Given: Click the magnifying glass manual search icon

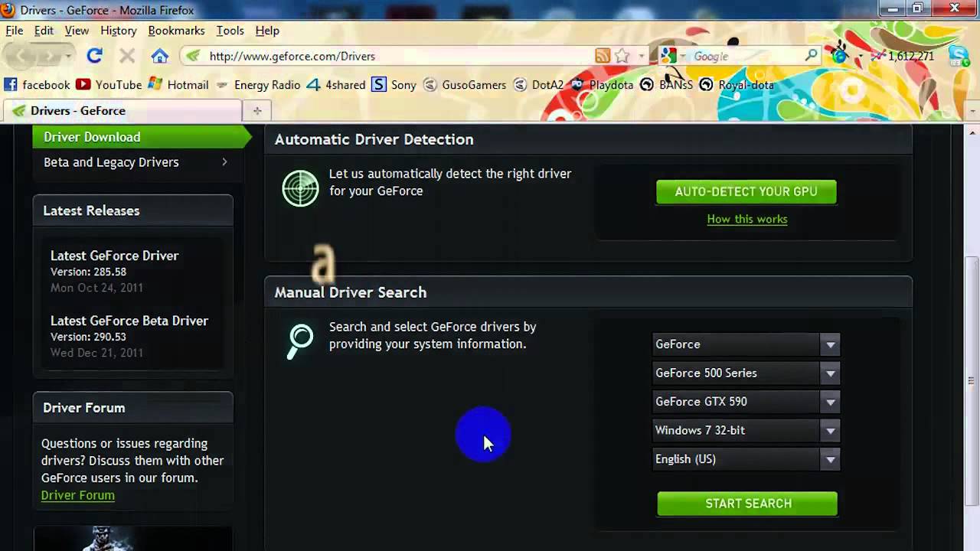Looking at the screenshot, I should tap(300, 341).
